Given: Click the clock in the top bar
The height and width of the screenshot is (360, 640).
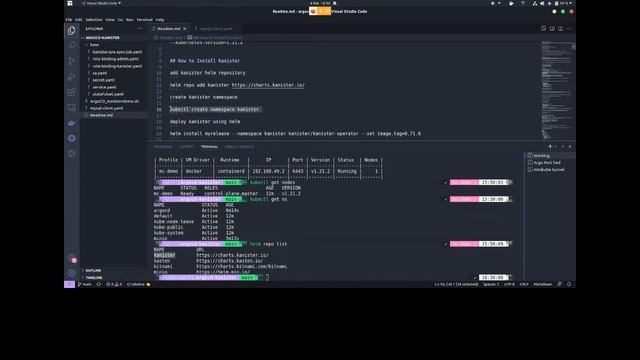Looking at the screenshot, I should click(x=320, y=3).
